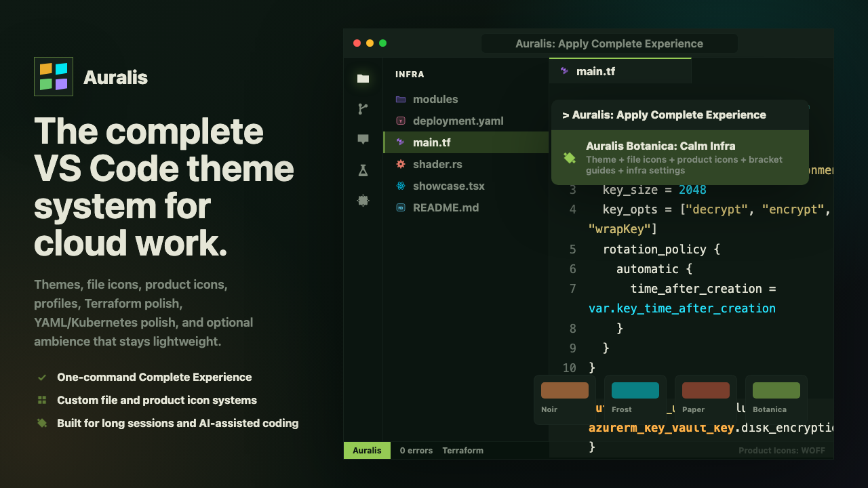The height and width of the screenshot is (488, 868).
Task: Focus the command palette input field
Action: tap(680, 115)
